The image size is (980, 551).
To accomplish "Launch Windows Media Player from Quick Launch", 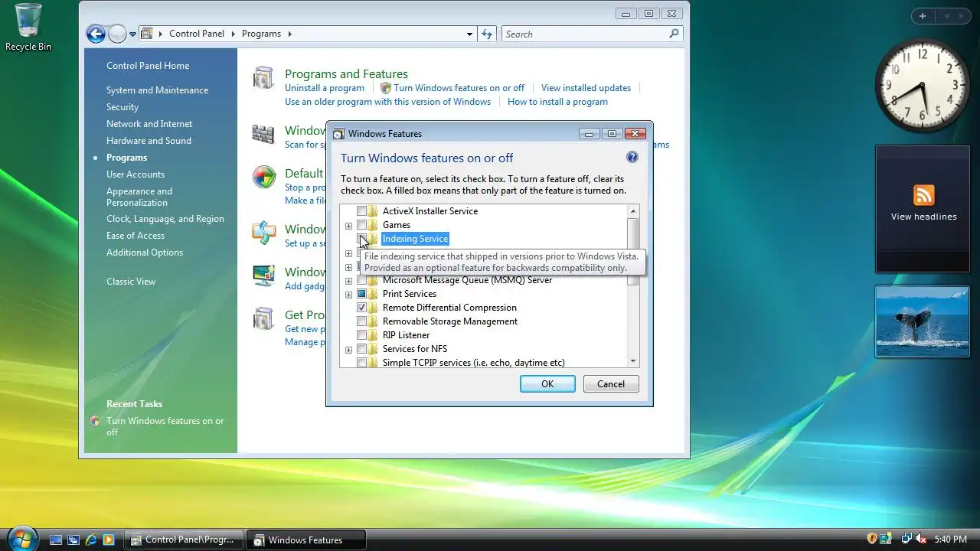I will click(109, 540).
